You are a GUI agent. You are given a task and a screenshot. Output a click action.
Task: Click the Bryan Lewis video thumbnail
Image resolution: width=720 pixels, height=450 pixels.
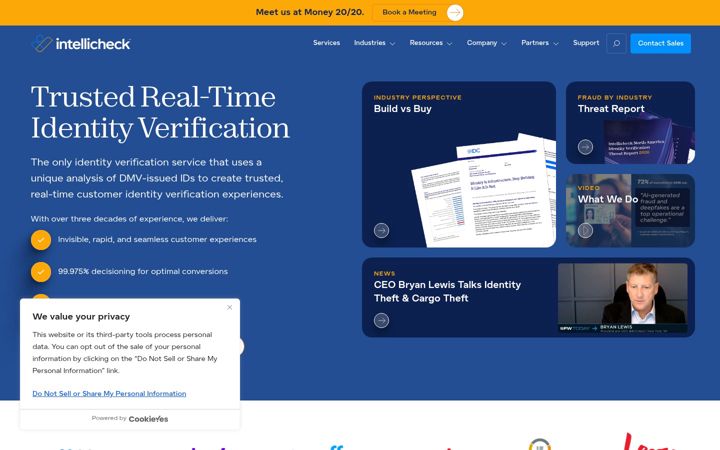tap(623, 298)
